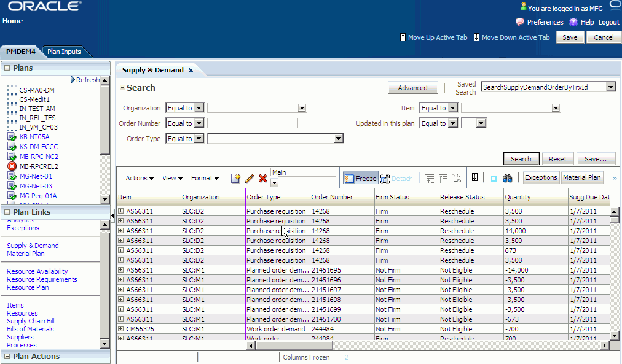Screen dimensions: 622x364
Task: Click Move Down Active Tab arrow icon
Action: [x=476, y=37]
